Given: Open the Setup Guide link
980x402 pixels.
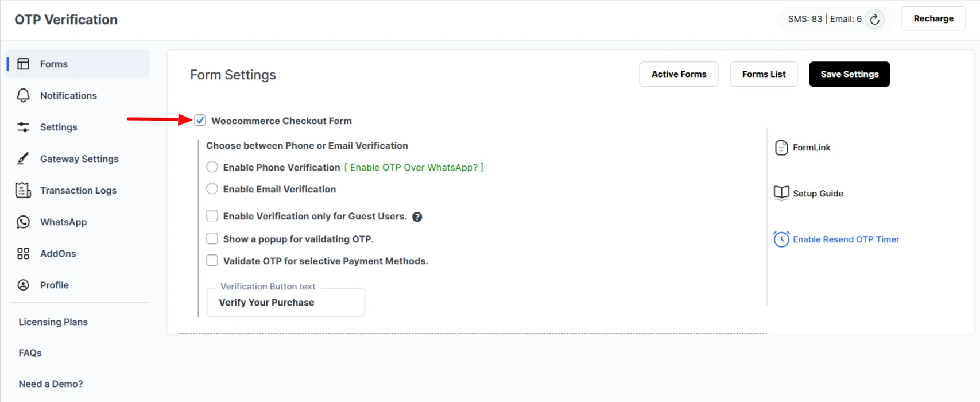Looking at the screenshot, I should click(818, 194).
